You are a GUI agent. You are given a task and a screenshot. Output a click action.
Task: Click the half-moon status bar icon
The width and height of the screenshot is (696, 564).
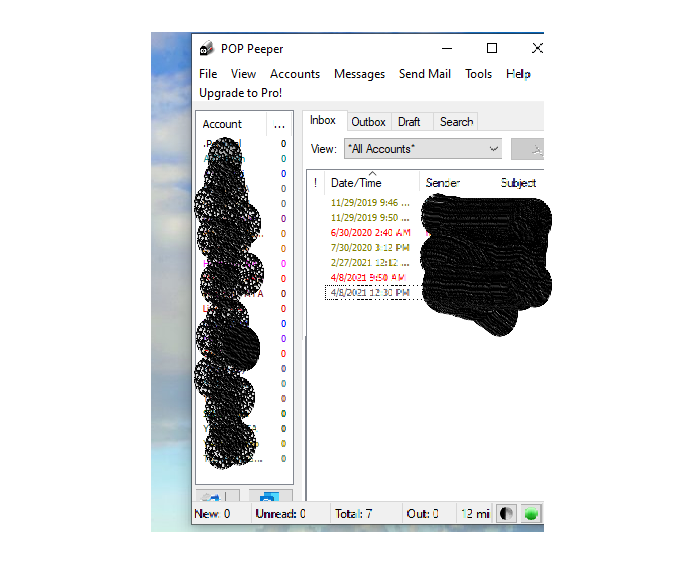506,514
